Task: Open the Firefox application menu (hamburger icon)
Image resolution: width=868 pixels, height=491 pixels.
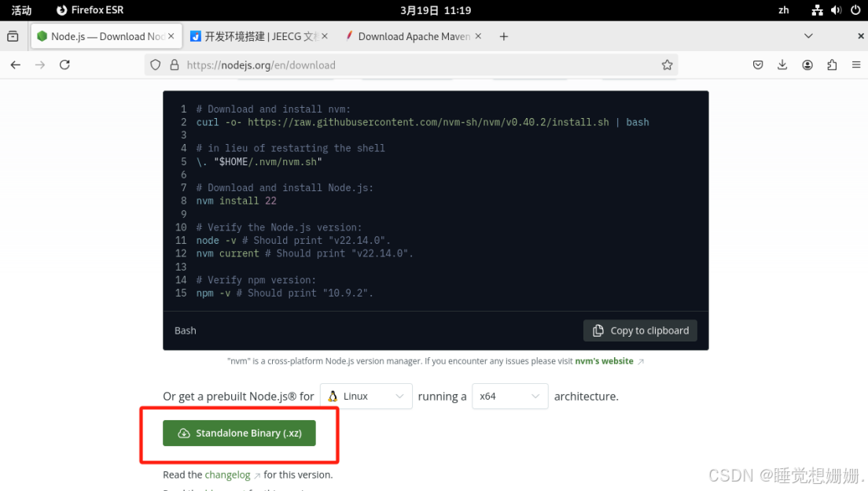Action: [x=856, y=65]
